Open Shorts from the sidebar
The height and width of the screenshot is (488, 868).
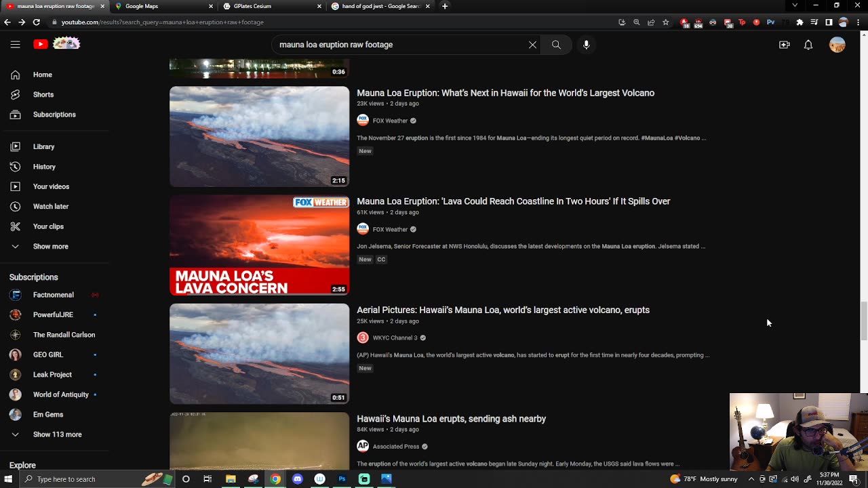[54, 95]
